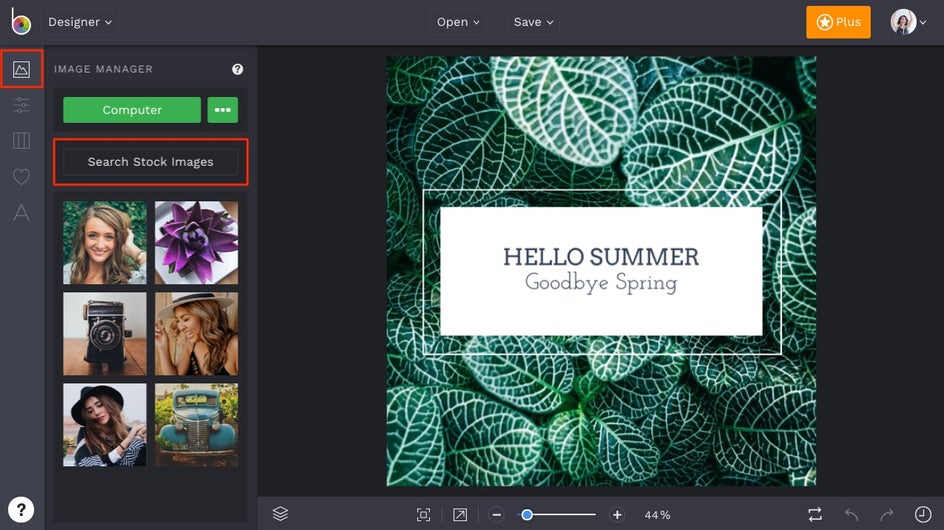Image resolution: width=944 pixels, height=530 pixels.
Task: Click the redo arrow
Action: pyautogui.click(x=887, y=514)
